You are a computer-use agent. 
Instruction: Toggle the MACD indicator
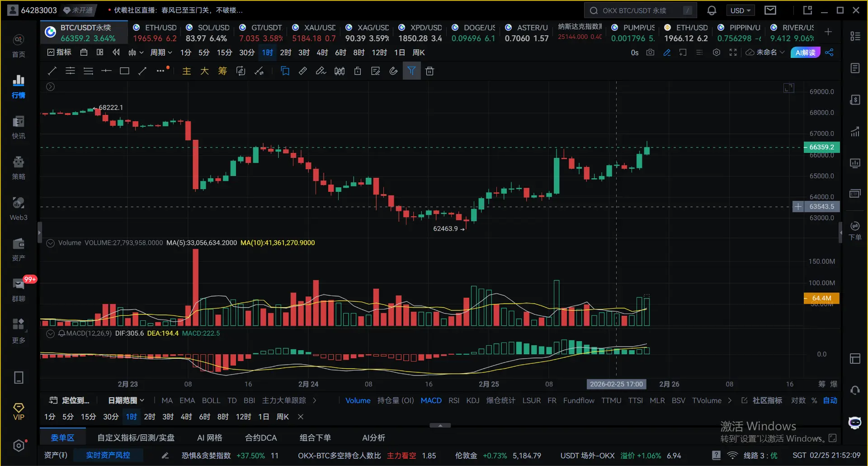click(431, 400)
